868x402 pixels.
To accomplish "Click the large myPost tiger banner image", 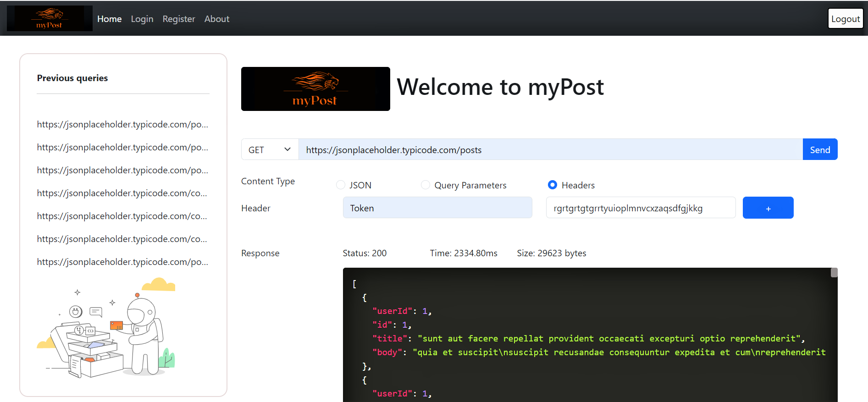I will pyautogui.click(x=315, y=89).
